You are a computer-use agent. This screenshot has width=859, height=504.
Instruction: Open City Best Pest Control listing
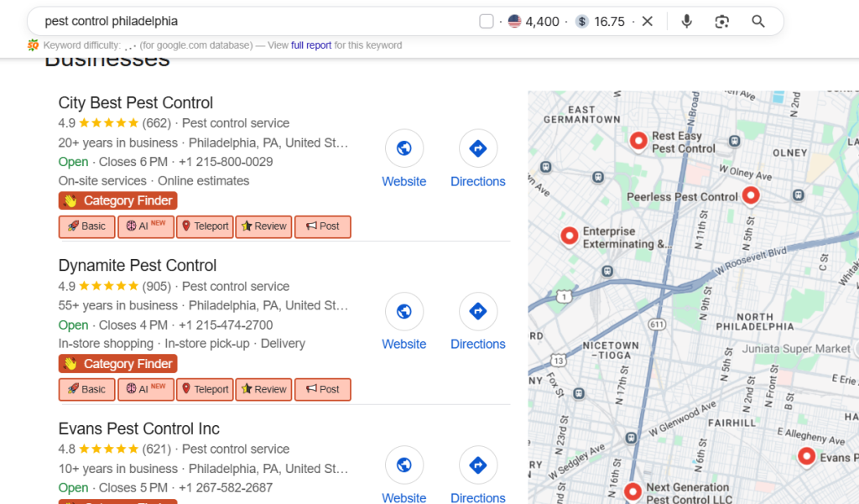tap(135, 103)
